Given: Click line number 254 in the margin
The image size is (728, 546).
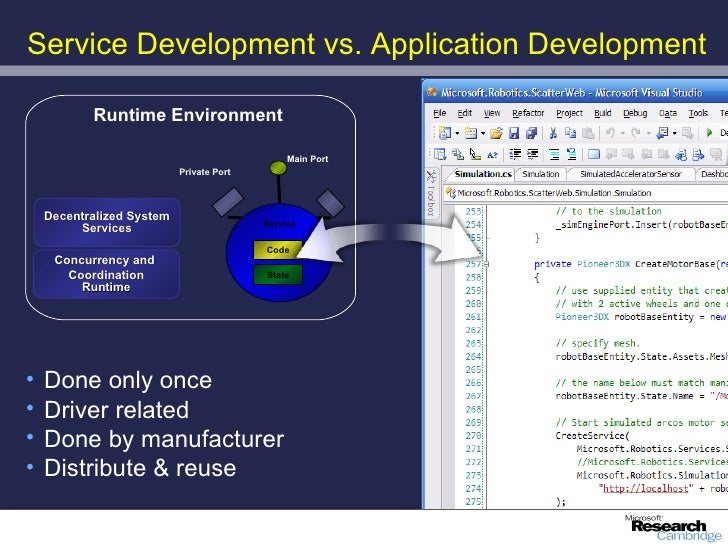Looking at the screenshot, I should [473, 224].
